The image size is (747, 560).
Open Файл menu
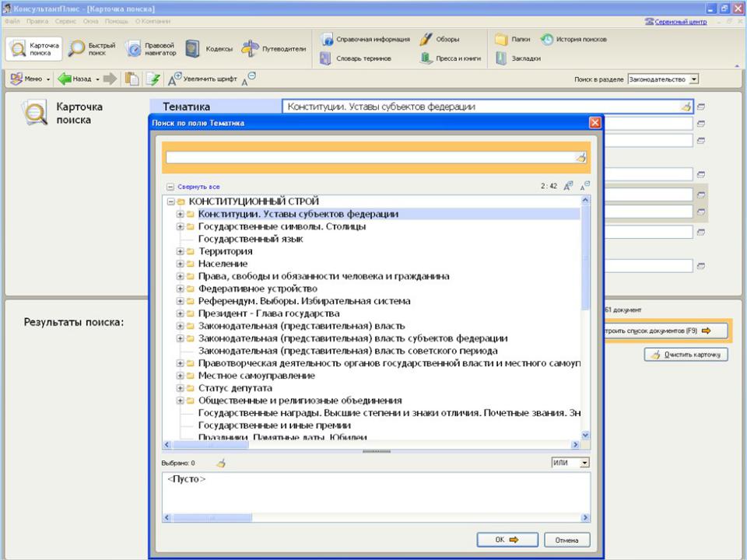pos(12,22)
